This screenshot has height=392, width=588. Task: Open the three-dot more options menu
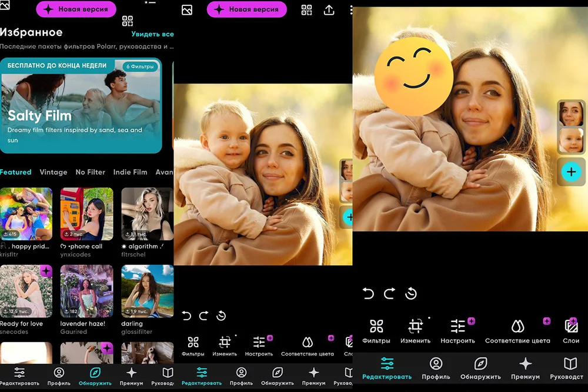351,10
